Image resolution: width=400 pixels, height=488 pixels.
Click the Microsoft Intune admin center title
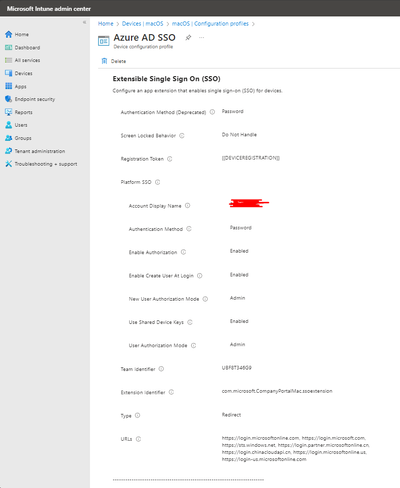pos(49,9)
